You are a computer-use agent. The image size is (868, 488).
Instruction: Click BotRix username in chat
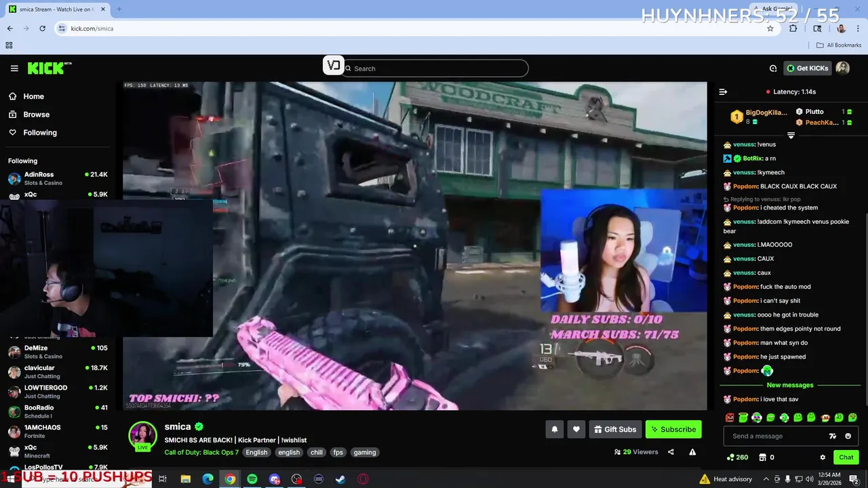pos(753,159)
